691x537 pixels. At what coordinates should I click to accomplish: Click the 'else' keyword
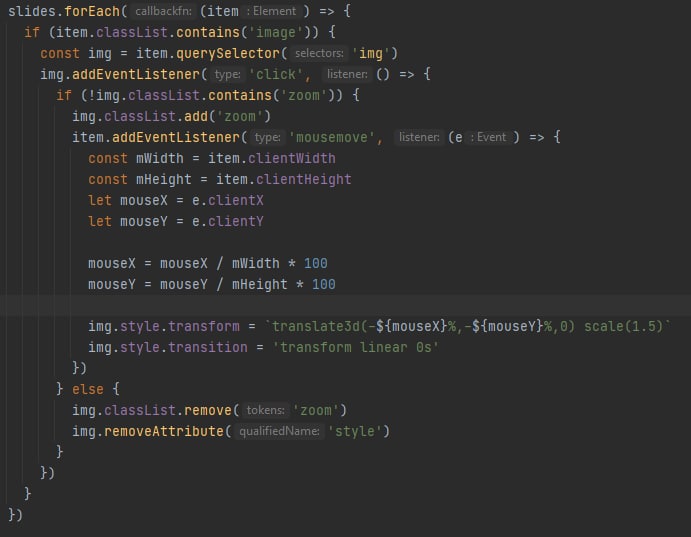click(88, 389)
